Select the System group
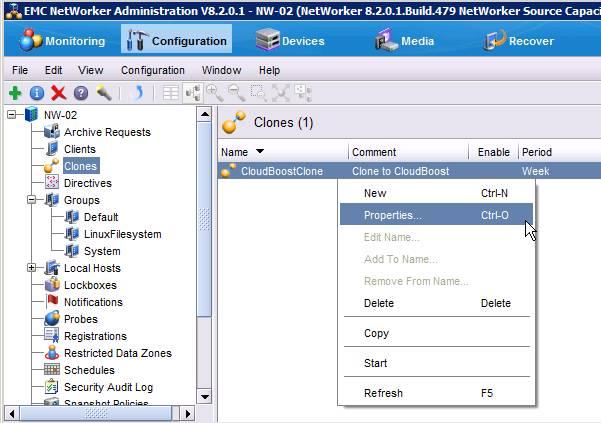Image resolution: width=601 pixels, height=423 pixels. click(102, 251)
